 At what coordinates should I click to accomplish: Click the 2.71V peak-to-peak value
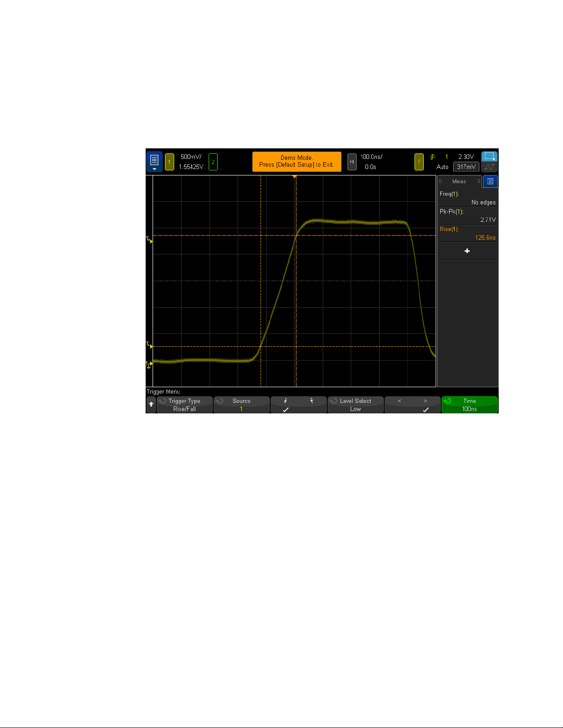(x=488, y=220)
